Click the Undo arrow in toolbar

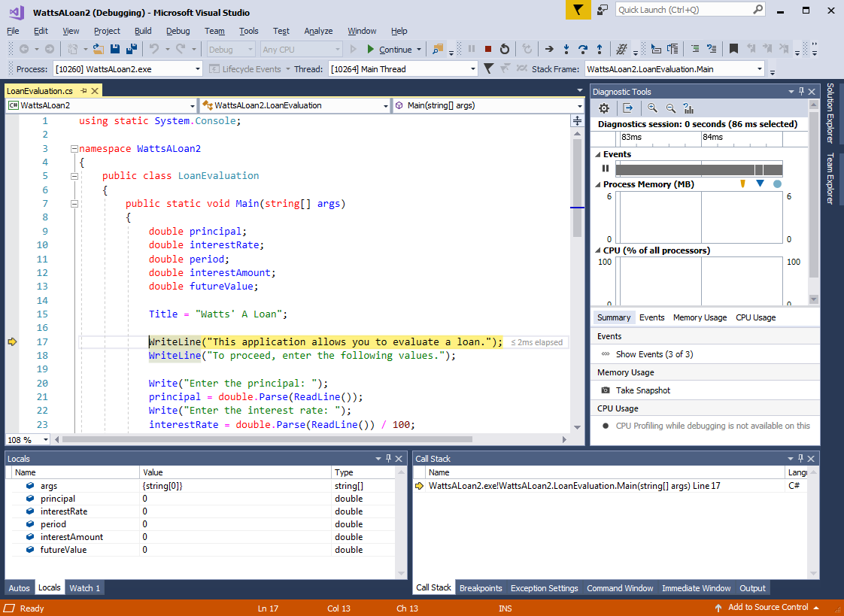(154, 49)
